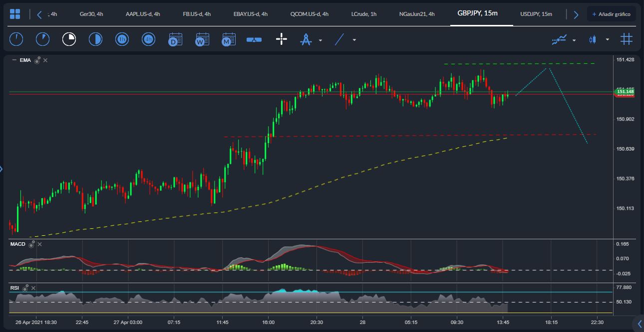Viewport: 644px width, 332px height.
Task: Click the Añadir gráfico button
Action: point(611,14)
